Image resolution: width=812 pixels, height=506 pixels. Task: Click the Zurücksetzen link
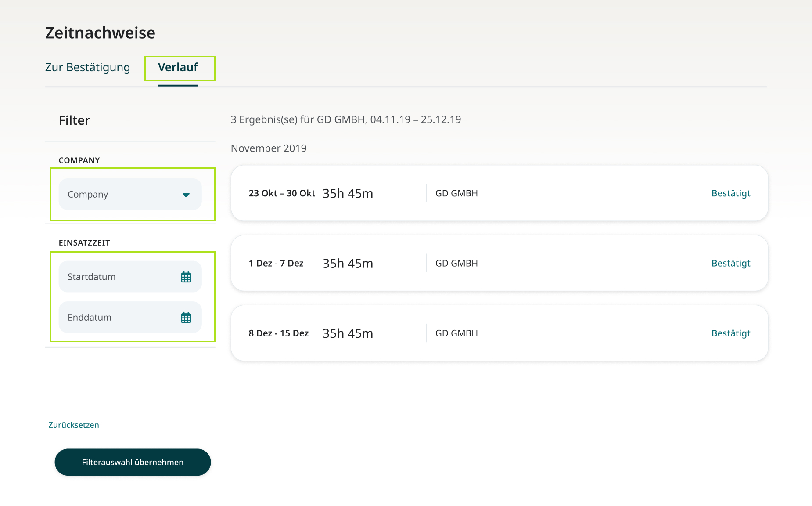click(x=74, y=425)
